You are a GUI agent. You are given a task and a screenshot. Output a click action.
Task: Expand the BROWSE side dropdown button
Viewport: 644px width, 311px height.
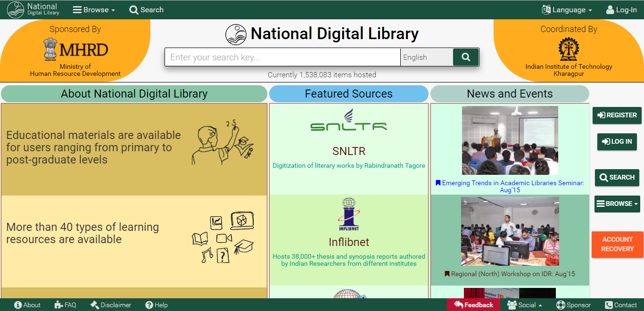click(617, 204)
